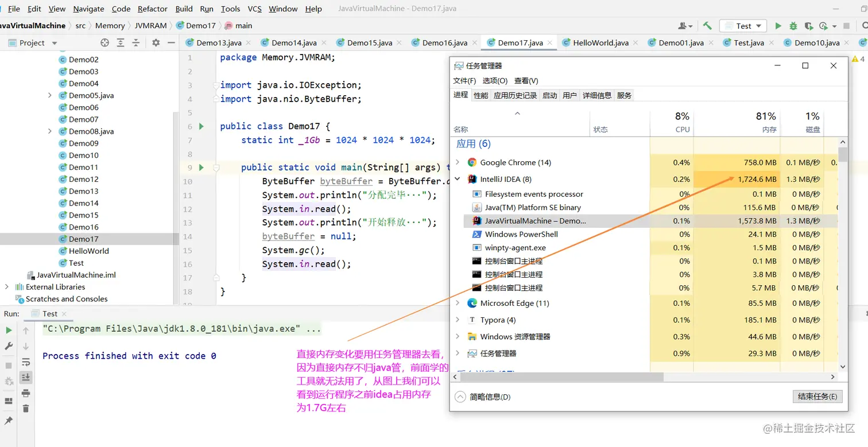
Task: Switch to HelloWorld.java editor tab
Action: pos(600,42)
